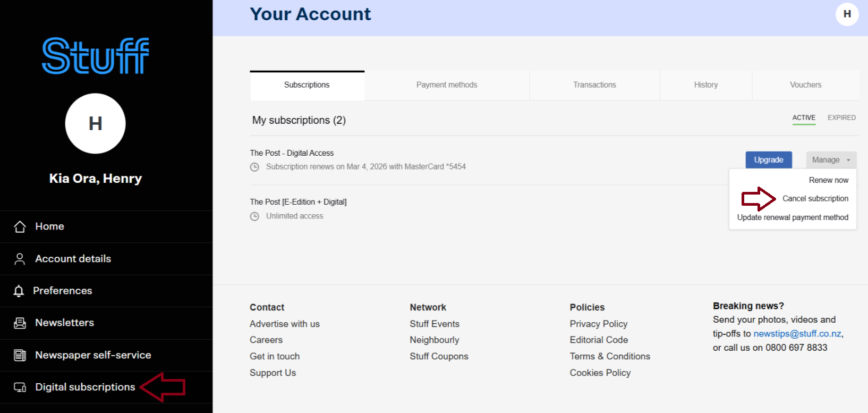Switch to the Payment methods tab
This screenshot has width=868, height=413.
tap(447, 85)
